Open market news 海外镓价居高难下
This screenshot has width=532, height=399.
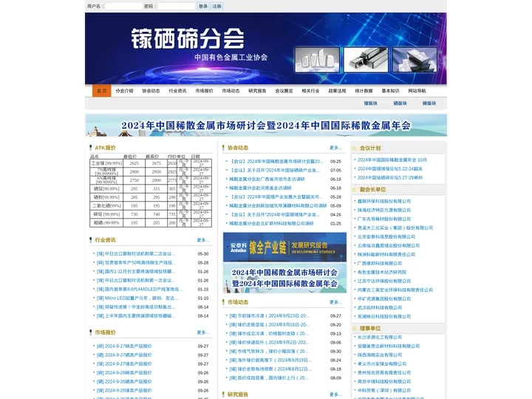[x=270, y=361]
